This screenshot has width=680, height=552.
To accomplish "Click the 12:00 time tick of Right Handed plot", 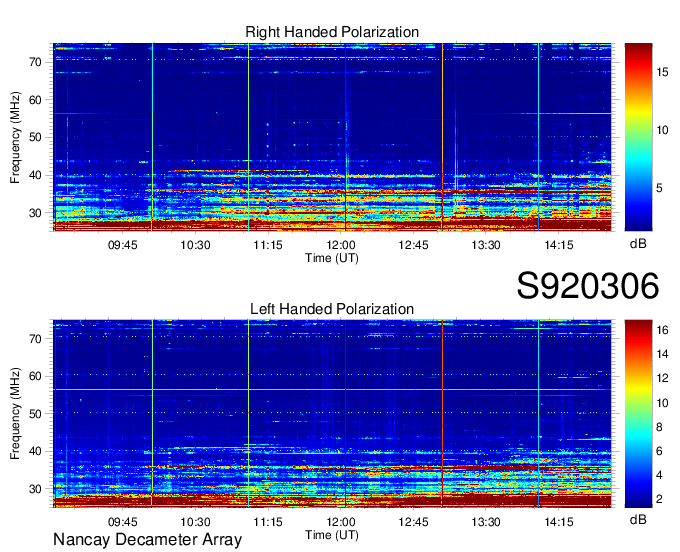I will [x=341, y=245].
